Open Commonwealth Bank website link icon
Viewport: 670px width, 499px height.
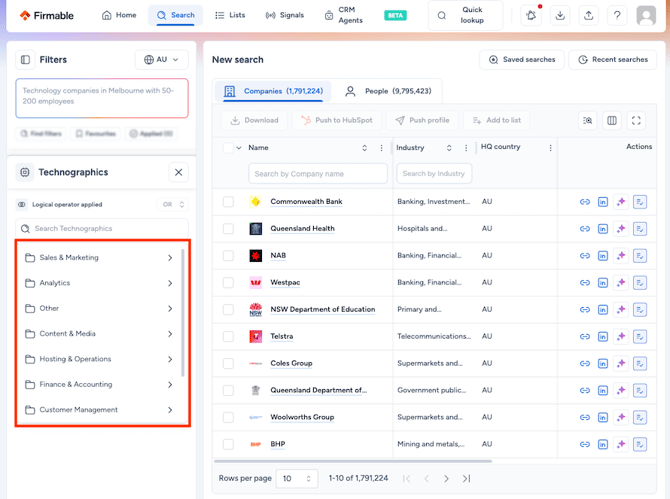pyautogui.click(x=585, y=202)
